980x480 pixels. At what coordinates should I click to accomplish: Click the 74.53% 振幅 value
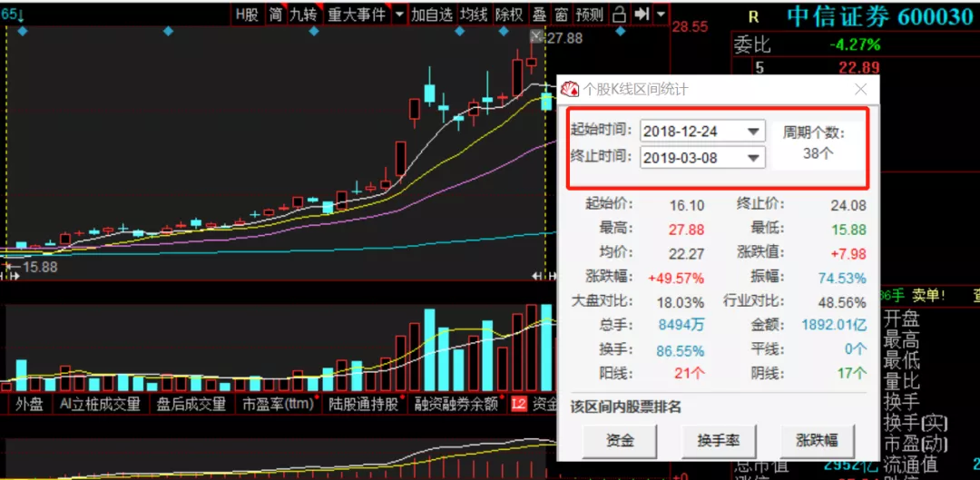842,278
